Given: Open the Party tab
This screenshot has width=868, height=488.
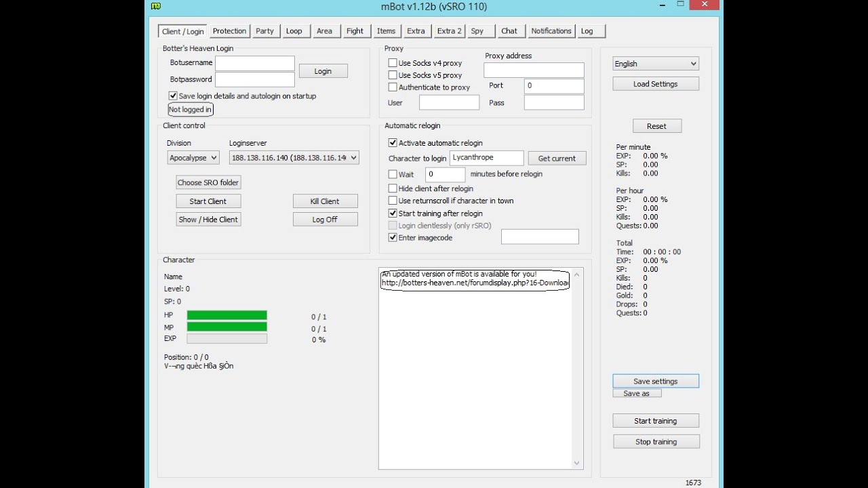Looking at the screenshot, I should tap(264, 31).
